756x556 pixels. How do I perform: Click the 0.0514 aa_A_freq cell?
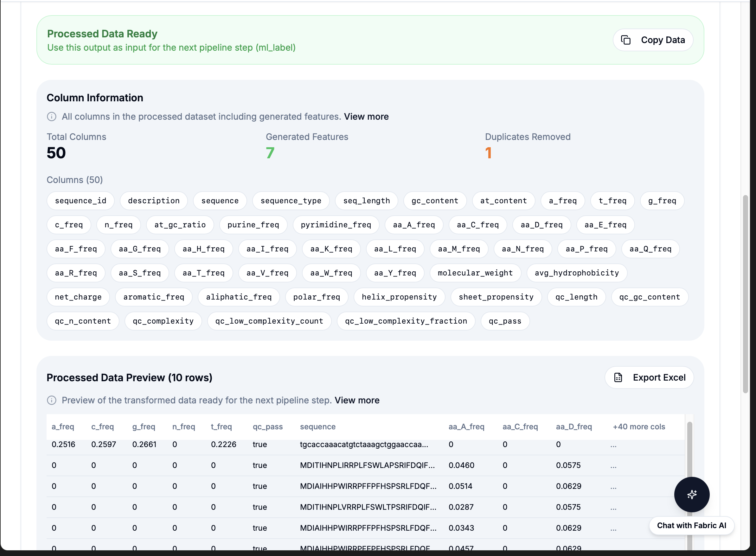(460, 486)
